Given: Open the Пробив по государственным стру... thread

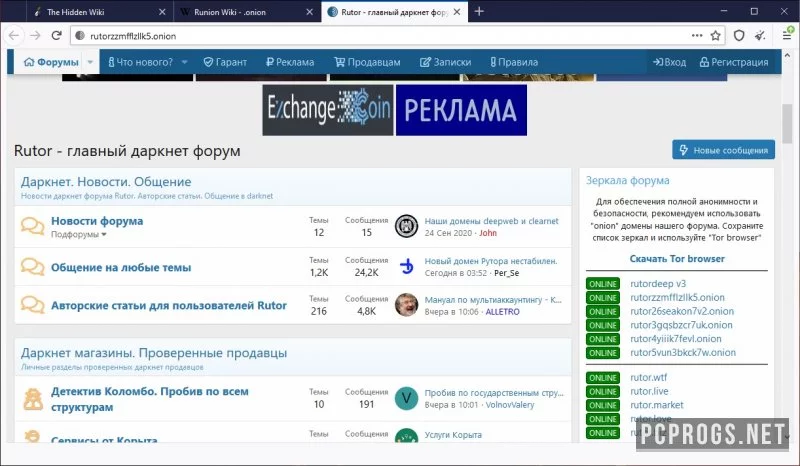Looking at the screenshot, I should (x=494, y=393).
